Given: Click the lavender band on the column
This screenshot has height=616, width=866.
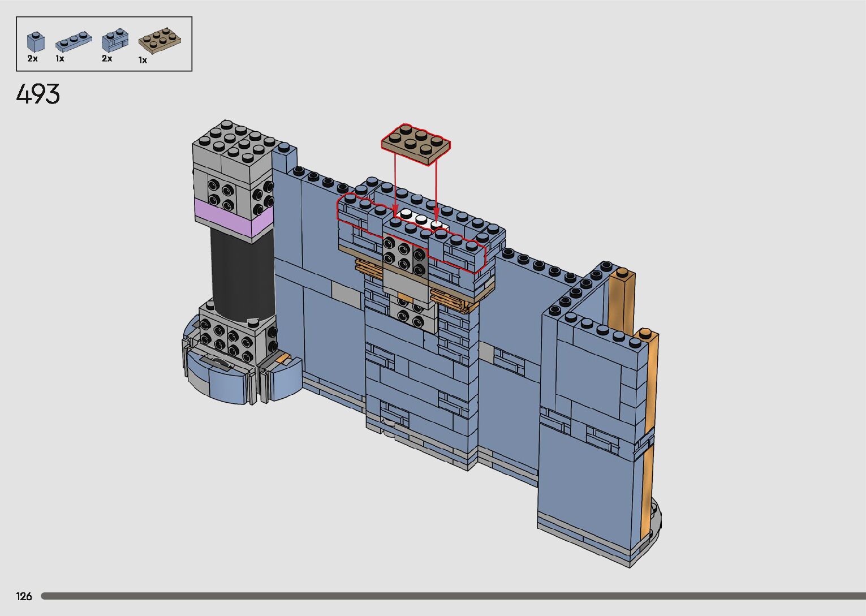Looking at the screenshot, I should (232, 218).
